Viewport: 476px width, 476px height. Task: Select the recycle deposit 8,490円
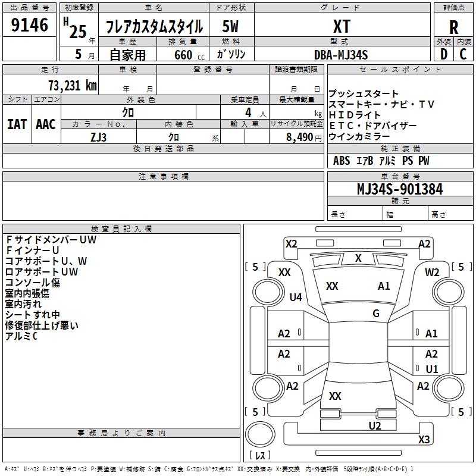click(x=303, y=137)
